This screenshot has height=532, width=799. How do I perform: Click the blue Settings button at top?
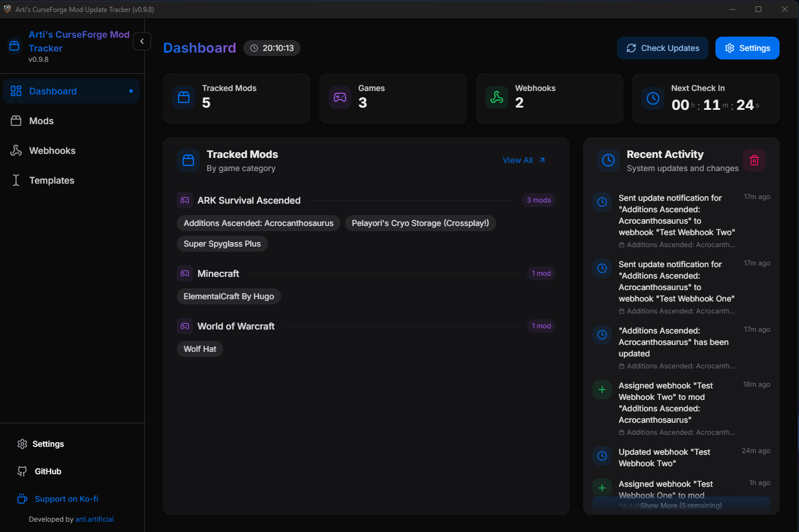747,48
